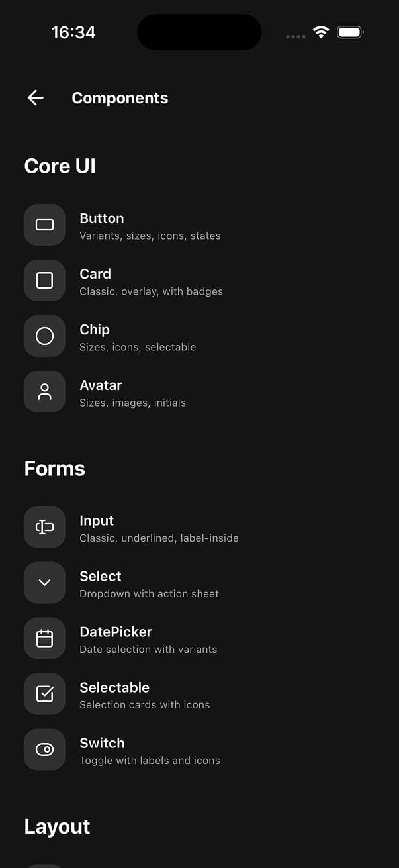Tap the Switch toggle icon
Viewport: 399px width, 868px height.
pos(44,749)
